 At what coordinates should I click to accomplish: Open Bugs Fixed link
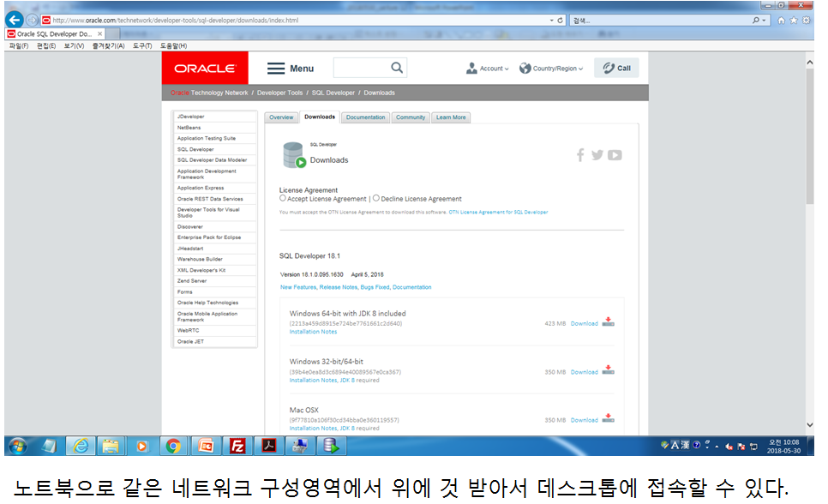tap(375, 287)
